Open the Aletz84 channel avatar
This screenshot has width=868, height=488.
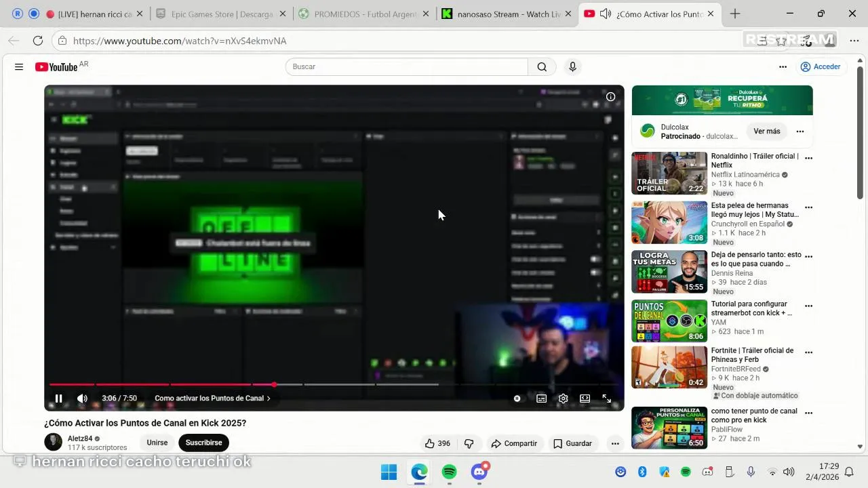(x=54, y=443)
